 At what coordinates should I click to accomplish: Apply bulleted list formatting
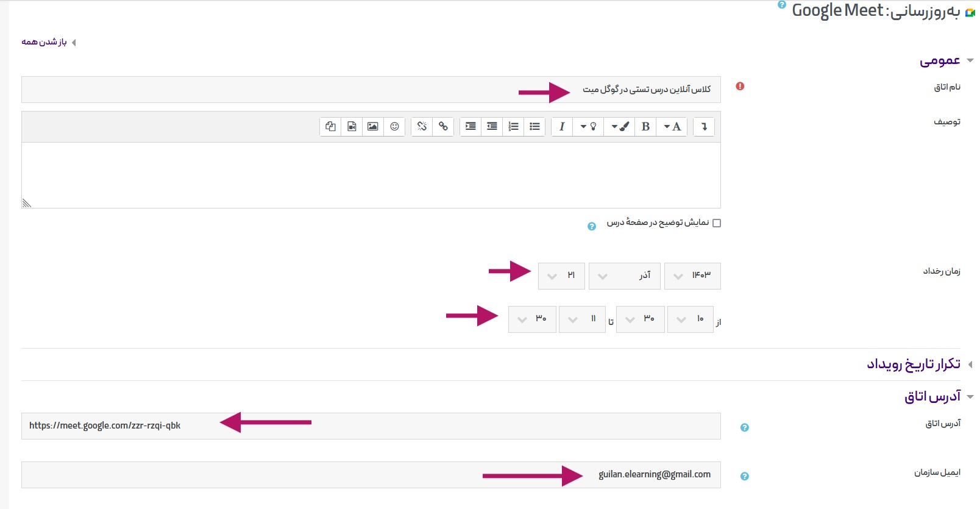point(534,126)
